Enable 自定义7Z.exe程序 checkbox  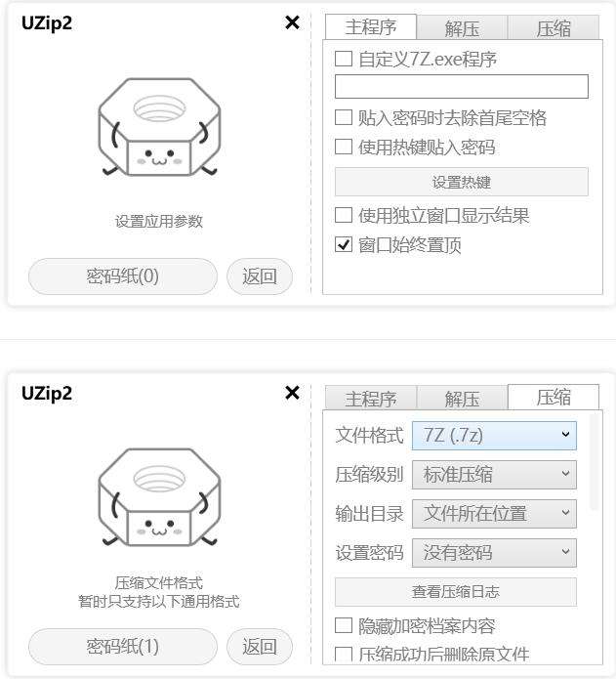[344, 59]
